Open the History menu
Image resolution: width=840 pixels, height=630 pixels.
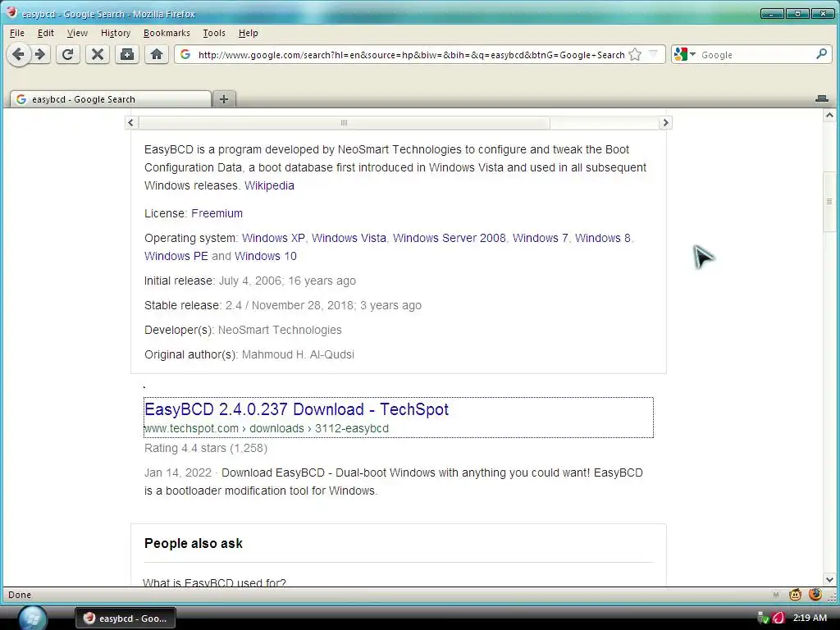coord(116,33)
